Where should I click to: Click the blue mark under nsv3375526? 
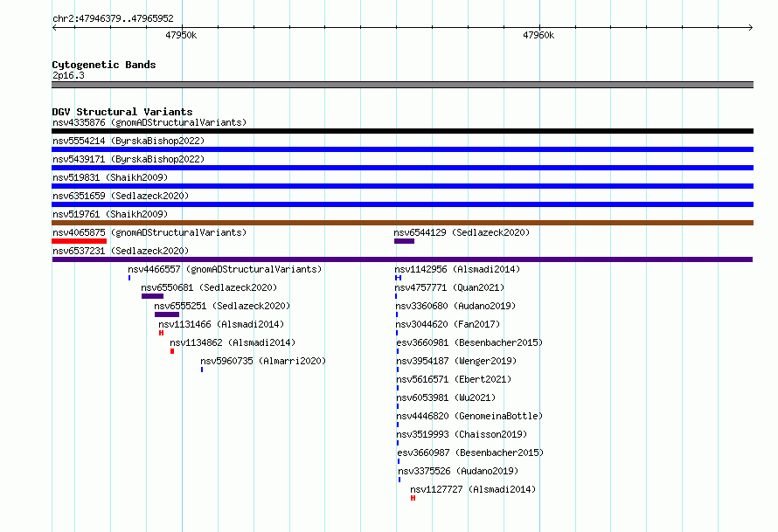[x=399, y=480]
